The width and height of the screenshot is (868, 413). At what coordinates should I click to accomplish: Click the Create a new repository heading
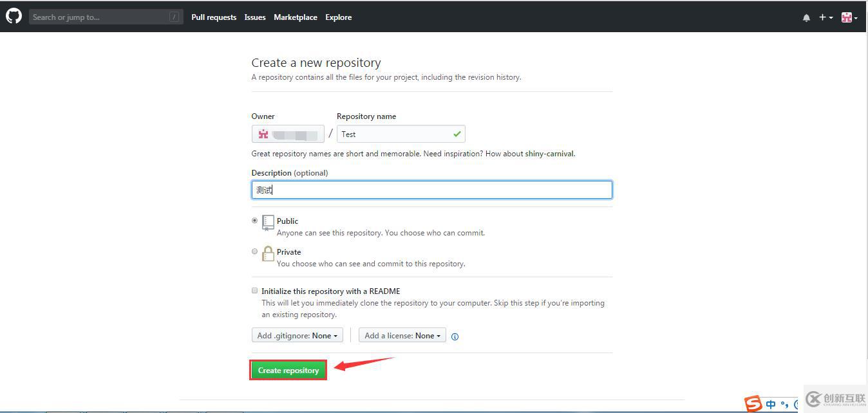pos(316,62)
